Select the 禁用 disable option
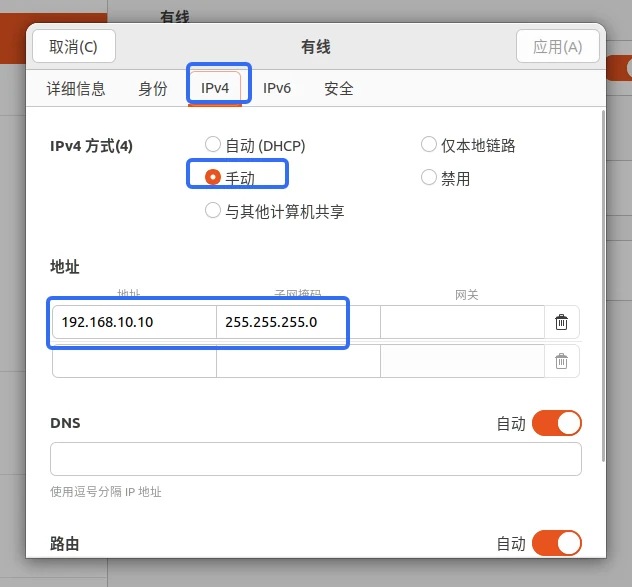The width and height of the screenshot is (632, 587). (x=428, y=177)
